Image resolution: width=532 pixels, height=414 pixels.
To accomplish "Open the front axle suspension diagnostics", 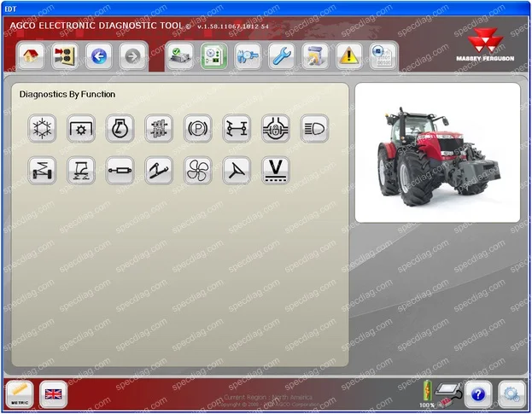I will pyautogui.click(x=42, y=170).
